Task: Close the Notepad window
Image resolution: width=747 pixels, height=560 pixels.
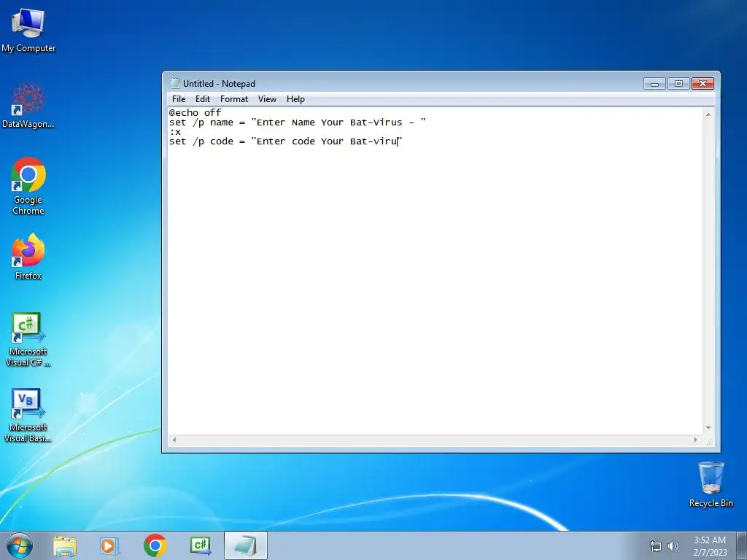Action: tap(703, 84)
